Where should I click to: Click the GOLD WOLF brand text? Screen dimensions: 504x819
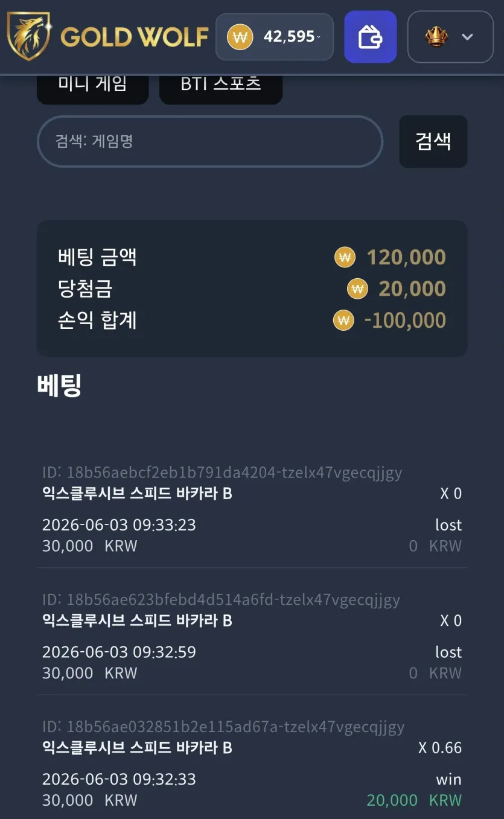point(134,37)
